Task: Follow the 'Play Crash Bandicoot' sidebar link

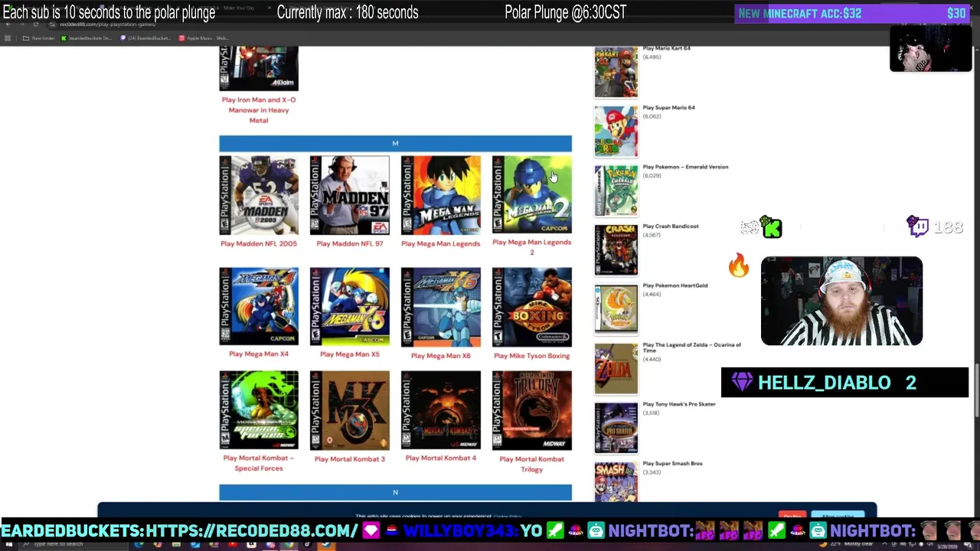Action: click(x=671, y=227)
